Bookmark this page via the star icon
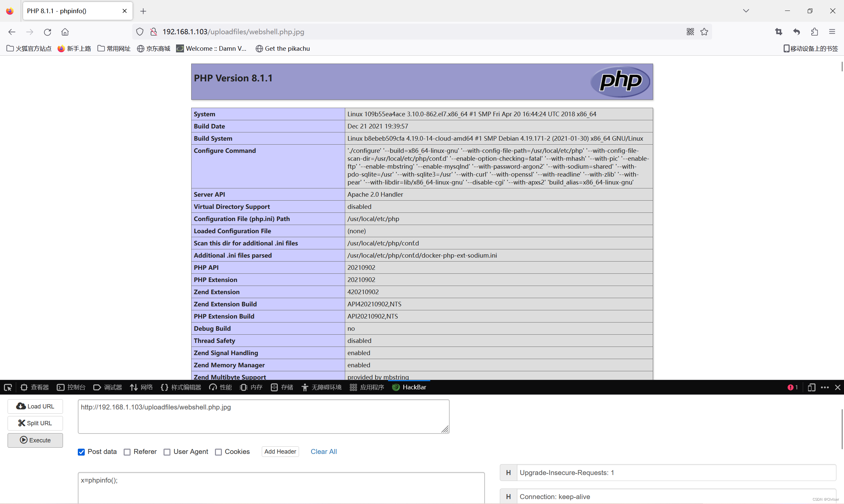The width and height of the screenshot is (844, 504). (x=704, y=32)
